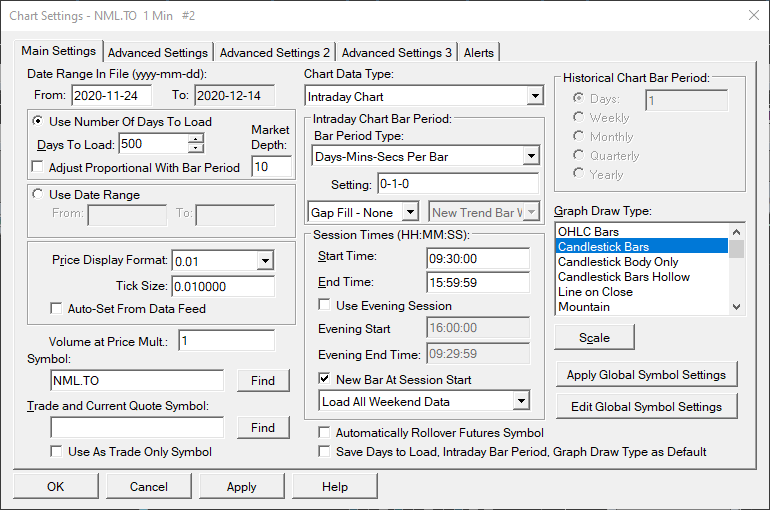Select Mountain draw type

(642, 307)
